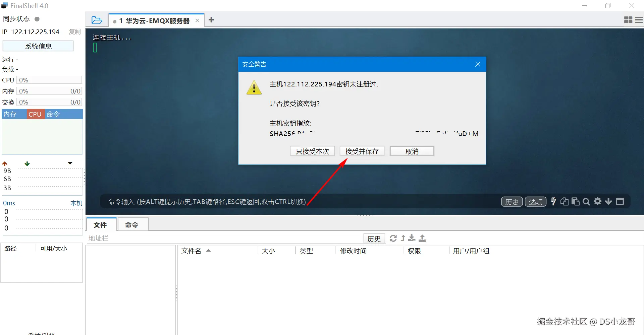Click the 同步状态 label

coord(16,19)
